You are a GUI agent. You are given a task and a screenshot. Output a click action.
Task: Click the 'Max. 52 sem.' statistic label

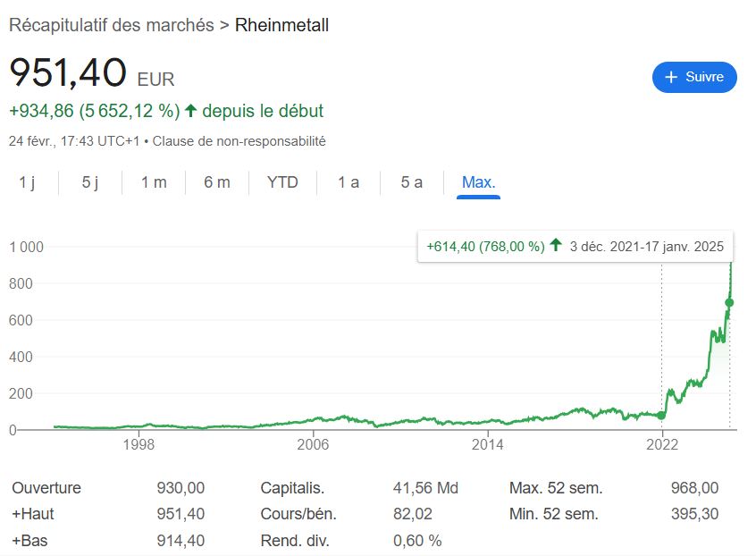click(555, 488)
